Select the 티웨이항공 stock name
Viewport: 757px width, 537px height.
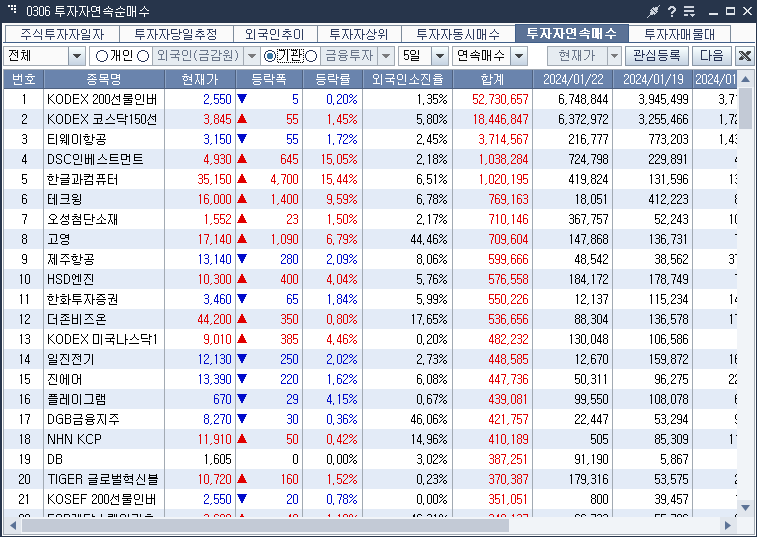pos(76,140)
